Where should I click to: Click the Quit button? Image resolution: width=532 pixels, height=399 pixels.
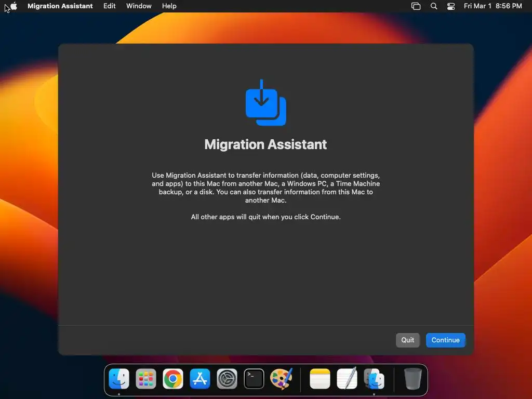point(407,340)
